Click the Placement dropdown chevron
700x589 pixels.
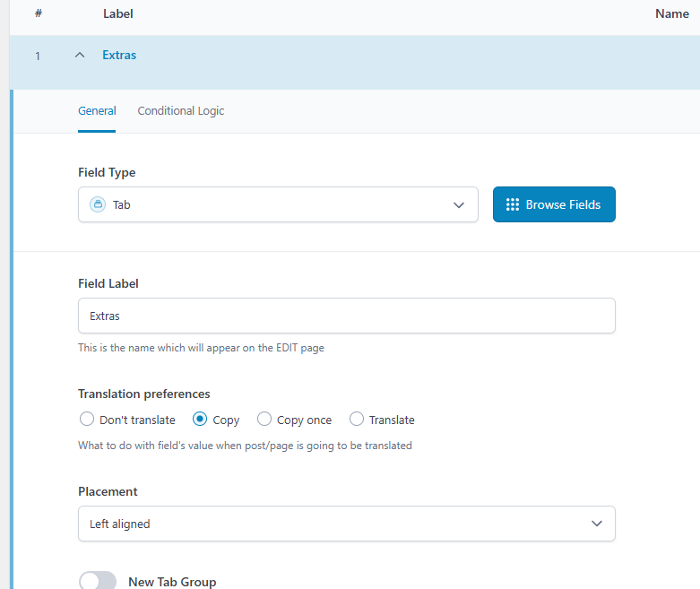[x=596, y=524]
